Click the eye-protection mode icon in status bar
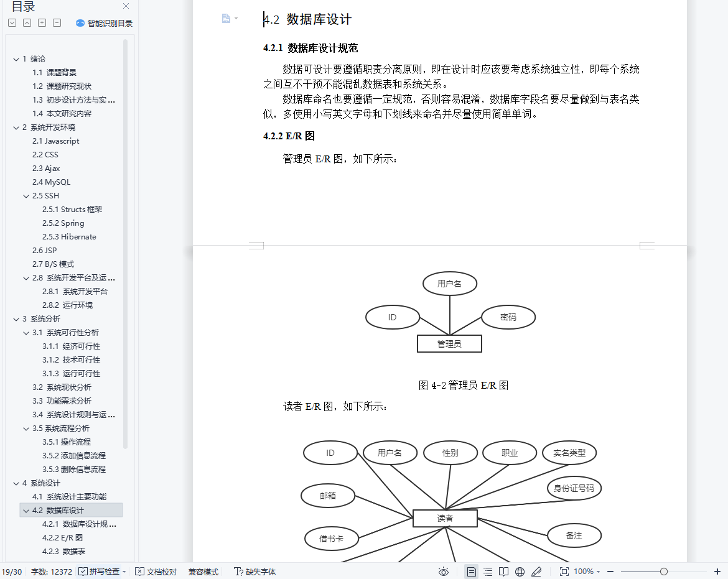 tap(444, 572)
